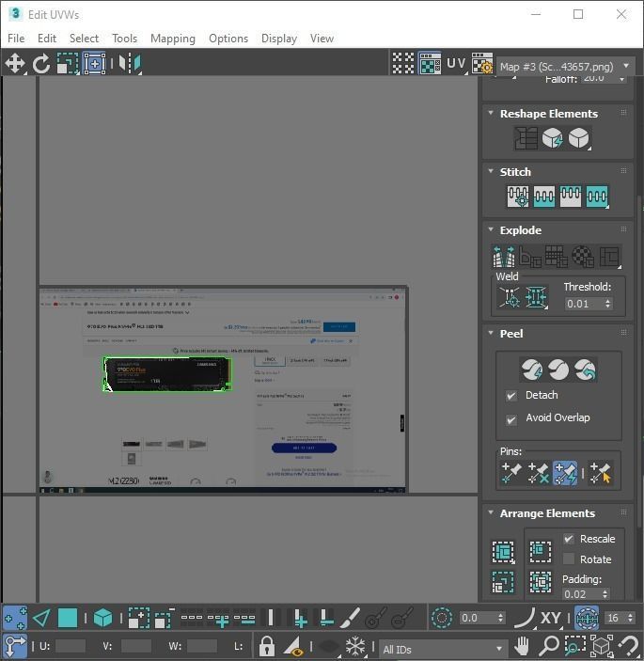This screenshot has width=644, height=661.
Task: Toggle Select by Element cube
Action: (x=102, y=619)
